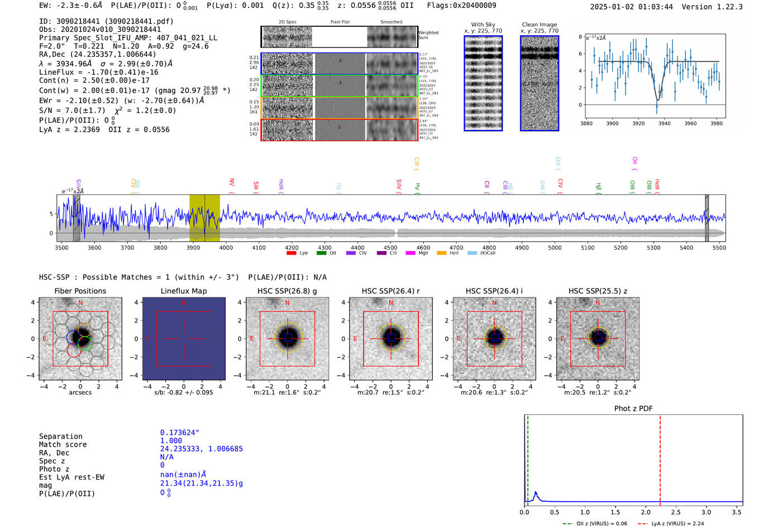782x532 pixels.
Task: Click the red dashed LyA z line
Action: coord(660,461)
